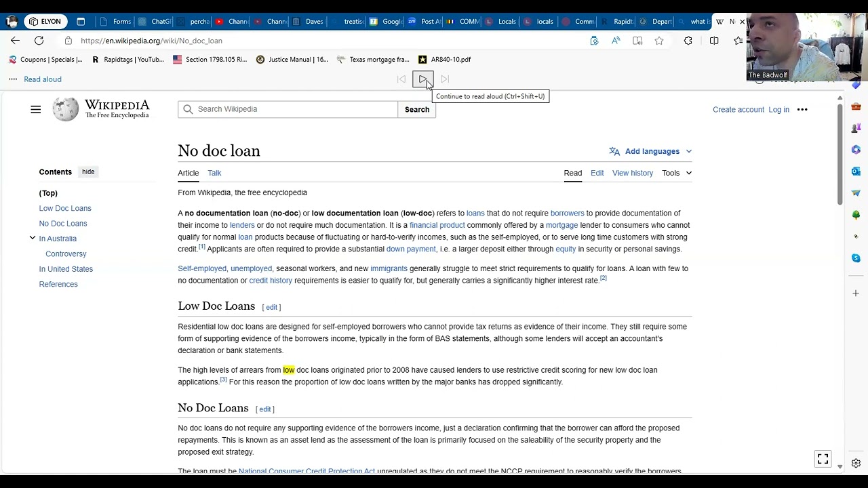
Task: Open the browser profile avatar
Action: (12, 21)
